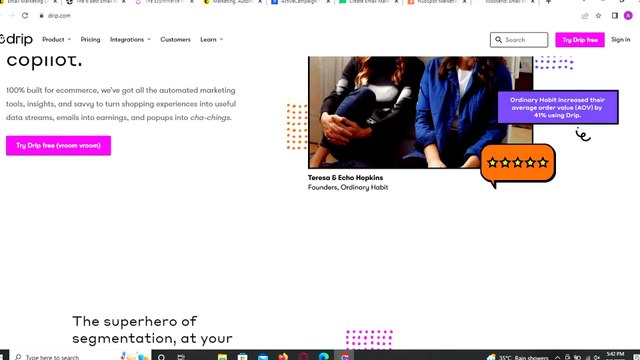
Task: Click 'Founders, Ordinary Habit' caption text
Action: (x=348, y=187)
